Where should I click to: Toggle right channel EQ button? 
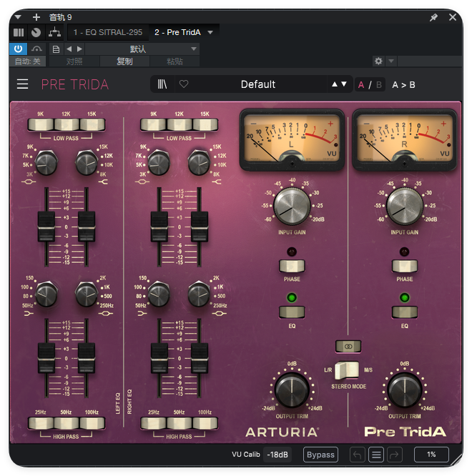405,312
